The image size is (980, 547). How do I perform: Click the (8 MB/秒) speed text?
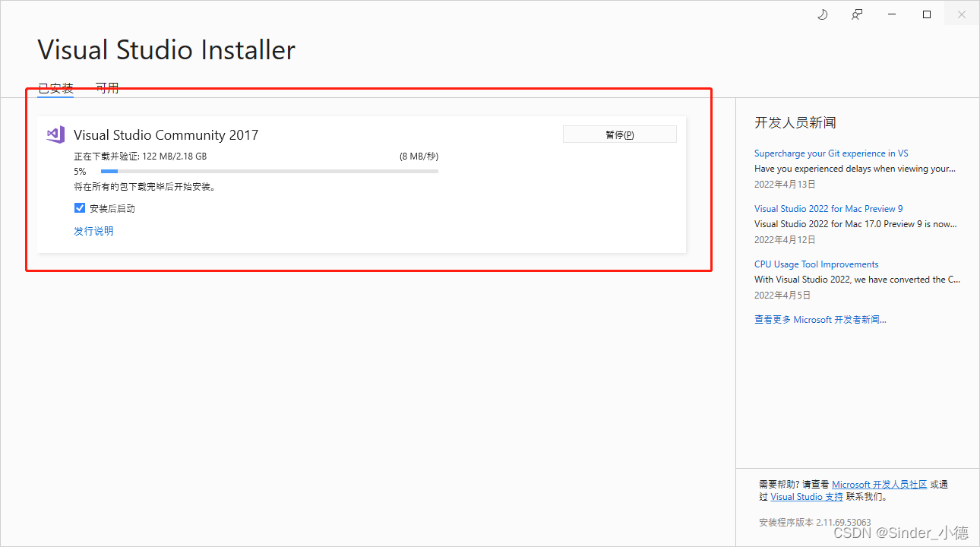coord(419,157)
